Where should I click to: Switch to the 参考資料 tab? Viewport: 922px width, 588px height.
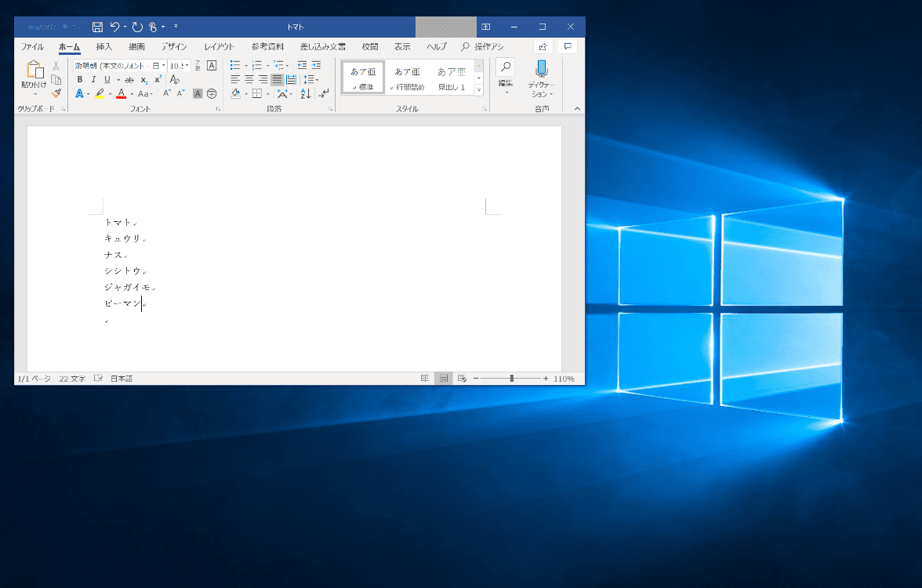click(267, 47)
